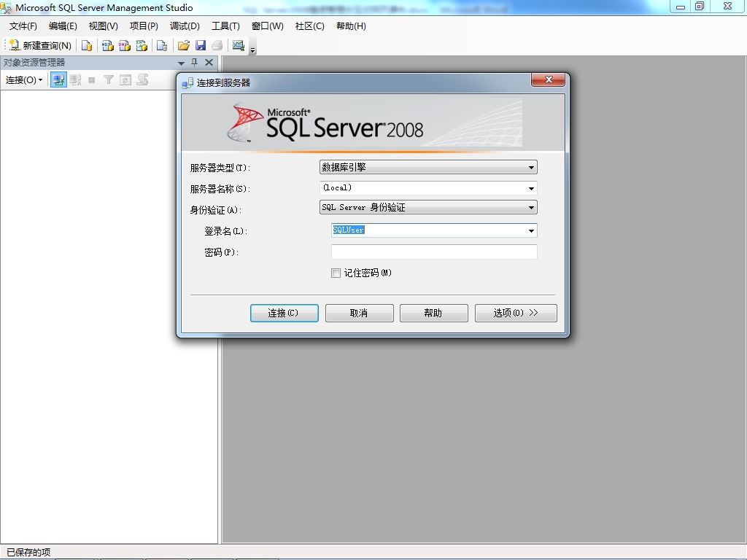Click the Stop square icon in Object Explorer
747x560 pixels.
click(x=92, y=80)
